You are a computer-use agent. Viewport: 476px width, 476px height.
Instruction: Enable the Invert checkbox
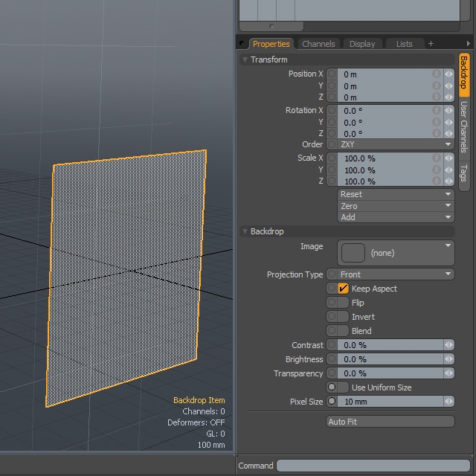coord(343,316)
